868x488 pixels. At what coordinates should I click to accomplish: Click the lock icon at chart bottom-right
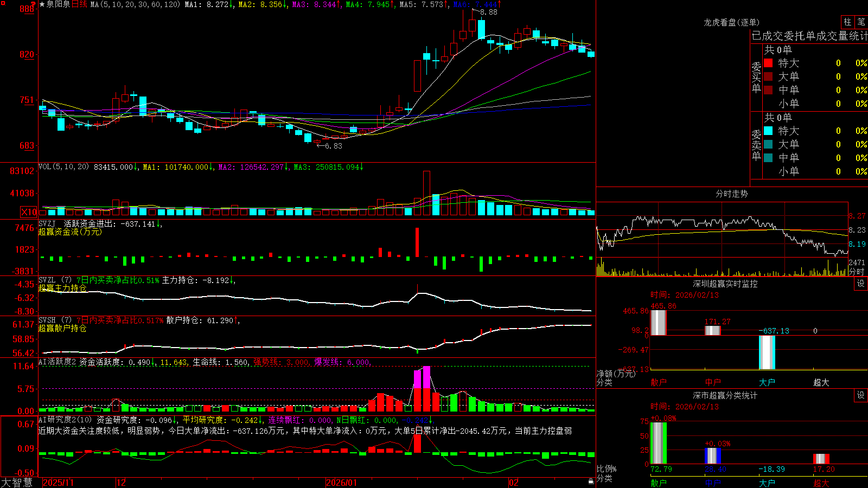(x=591, y=481)
